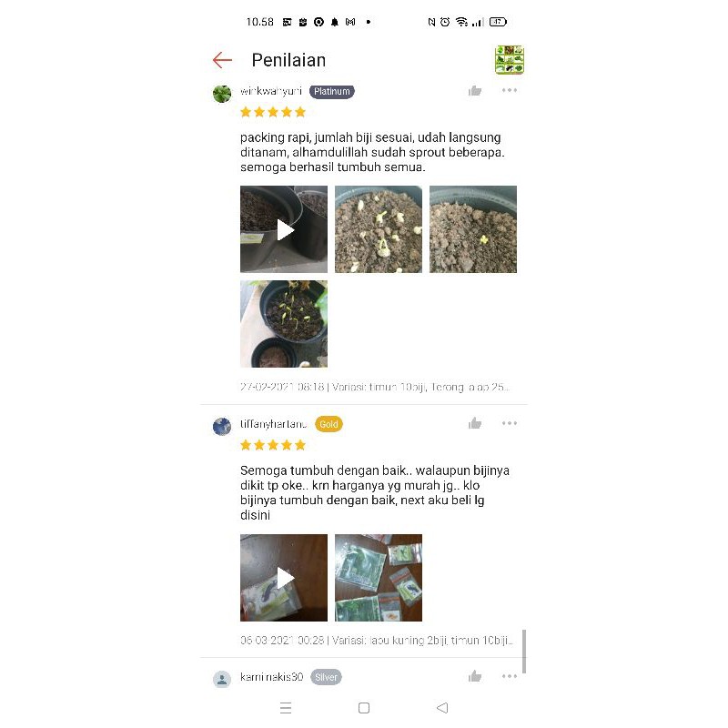Open the first reviewer's green avatar
Image resolution: width=728 pixels, height=728 pixels.
[222, 94]
